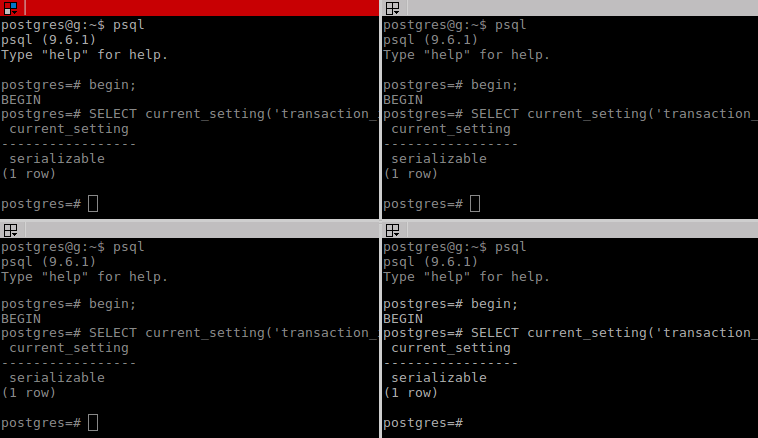Viewport: 758px width, 438px height.
Task: Click the gray titlebar of top-right terminal
Action: 583,8
